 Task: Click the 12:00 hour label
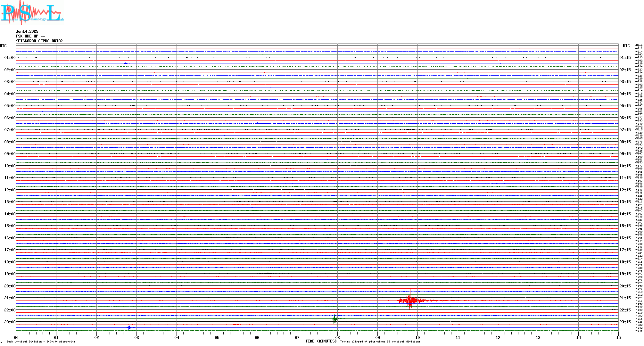10,190
